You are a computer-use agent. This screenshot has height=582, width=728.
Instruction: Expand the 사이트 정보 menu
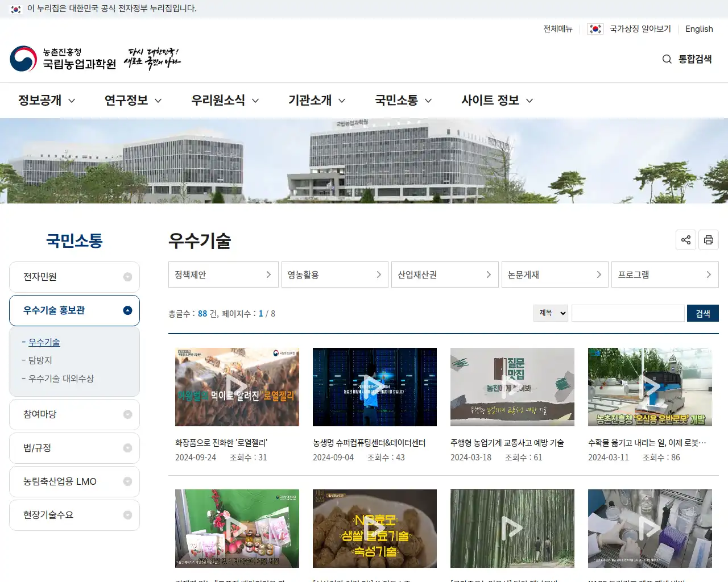pyautogui.click(x=498, y=101)
